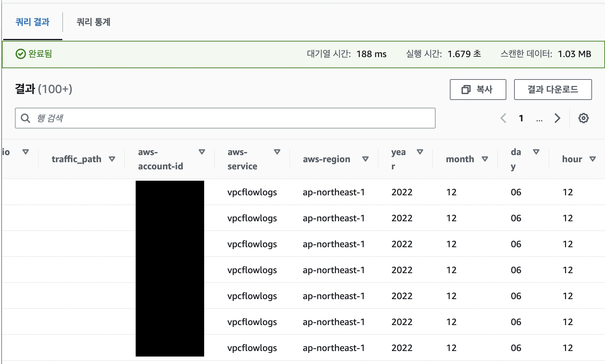Click the pagination ellipsis indicator

539,120
